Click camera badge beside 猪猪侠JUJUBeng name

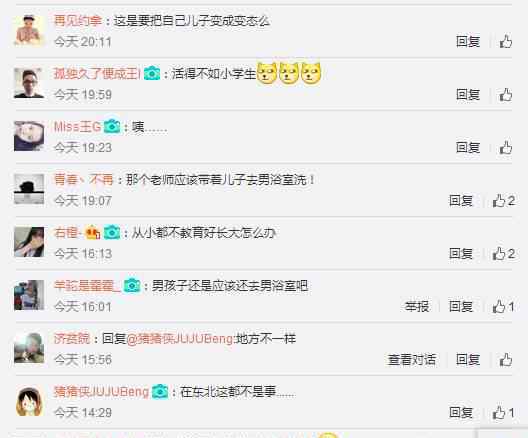pyautogui.click(x=160, y=391)
